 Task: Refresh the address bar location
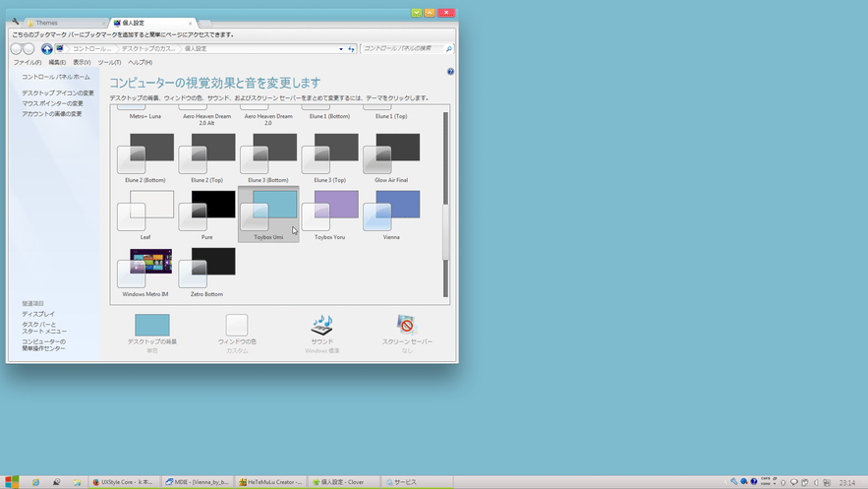pos(351,49)
